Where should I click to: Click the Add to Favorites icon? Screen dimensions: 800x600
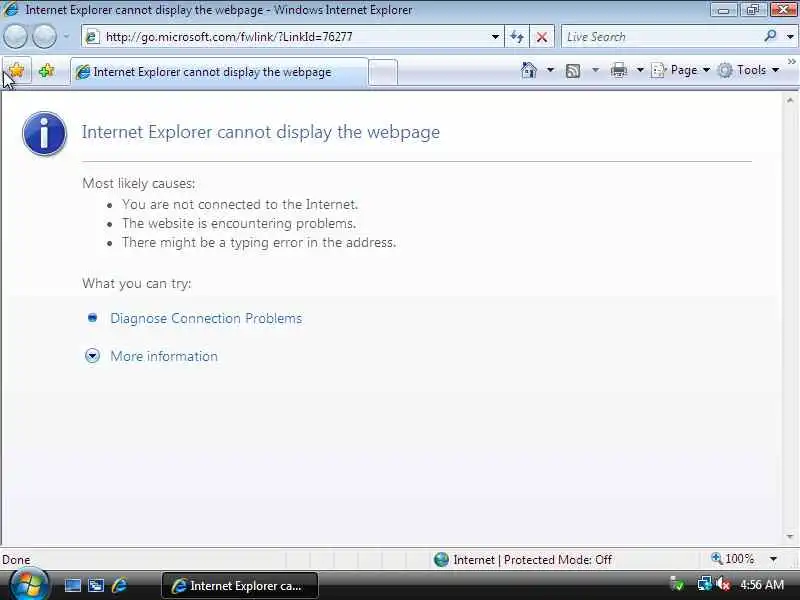[x=47, y=70]
